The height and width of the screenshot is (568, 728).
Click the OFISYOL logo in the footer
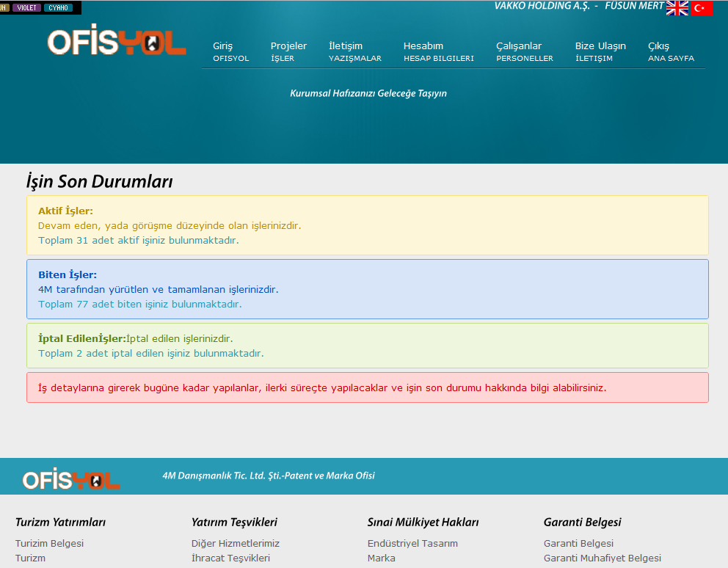[x=71, y=480]
